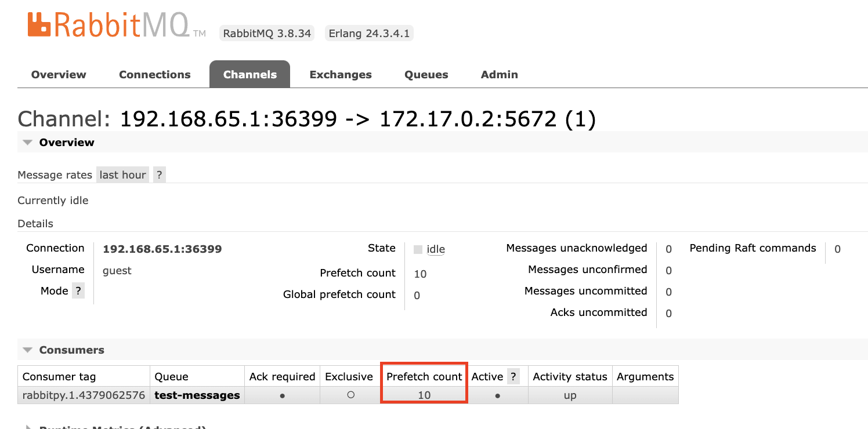
Task: Click the Activity status column header
Action: tap(570, 377)
